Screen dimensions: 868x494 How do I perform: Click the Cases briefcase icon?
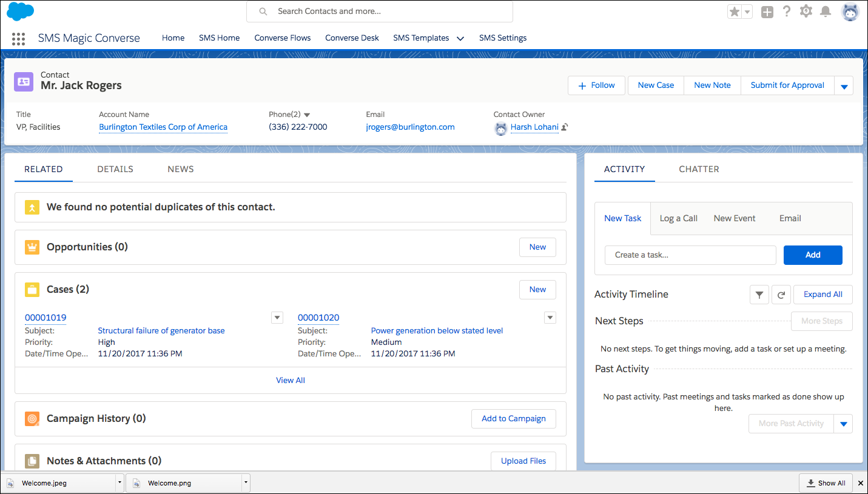coord(32,290)
